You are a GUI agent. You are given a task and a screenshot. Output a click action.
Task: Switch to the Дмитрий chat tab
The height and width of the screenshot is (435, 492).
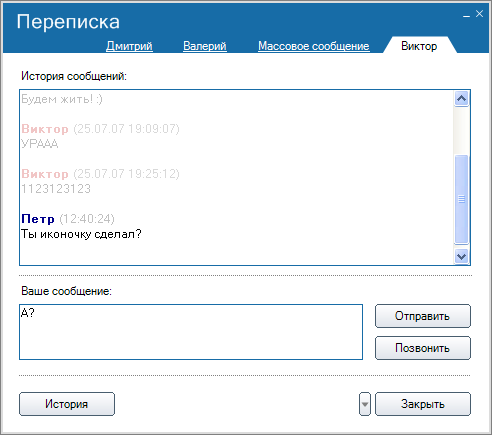click(129, 46)
